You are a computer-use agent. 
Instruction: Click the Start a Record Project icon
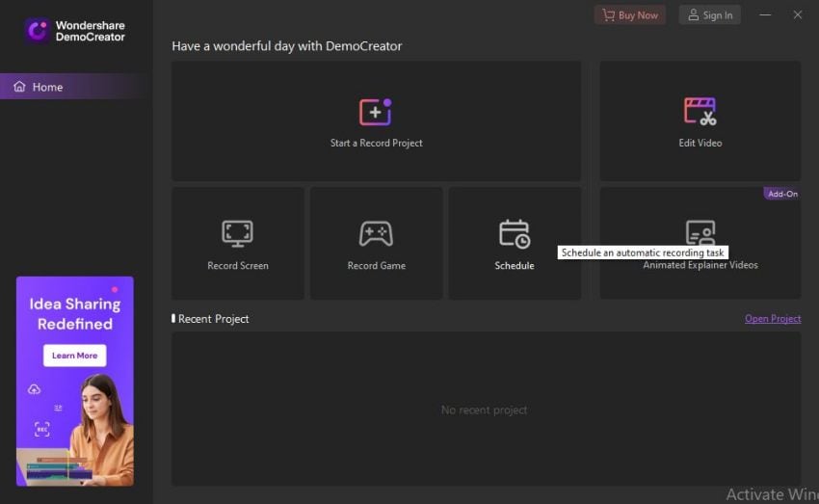[376, 112]
